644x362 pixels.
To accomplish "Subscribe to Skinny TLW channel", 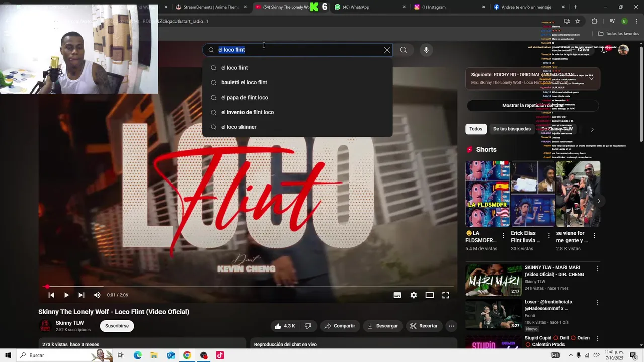I will pyautogui.click(x=117, y=326).
